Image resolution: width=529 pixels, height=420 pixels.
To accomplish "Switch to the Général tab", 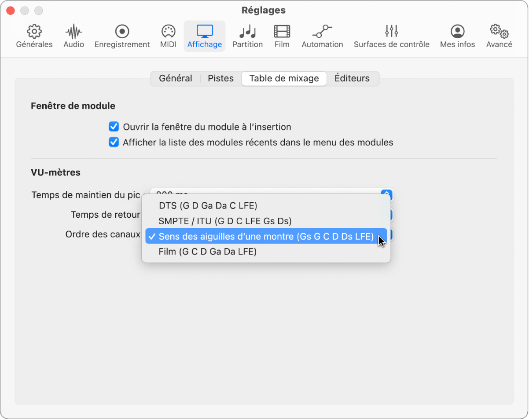I will [x=175, y=79].
